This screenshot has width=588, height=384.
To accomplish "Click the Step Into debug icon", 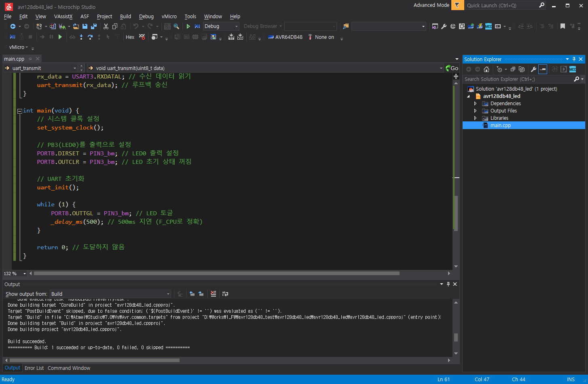I will (81, 37).
